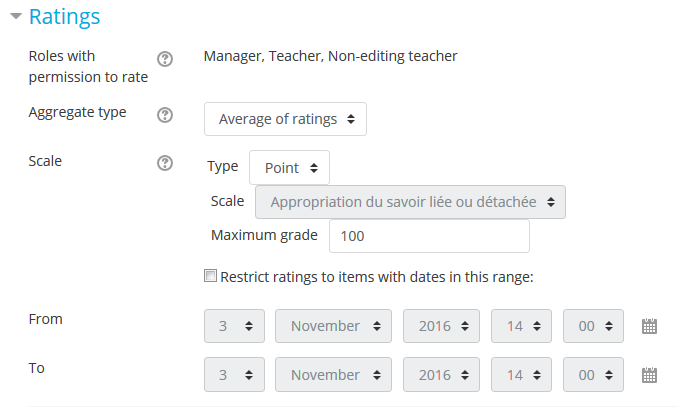677x408 pixels.
Task: Open calendar picker for To date
Action: (649, 375)
